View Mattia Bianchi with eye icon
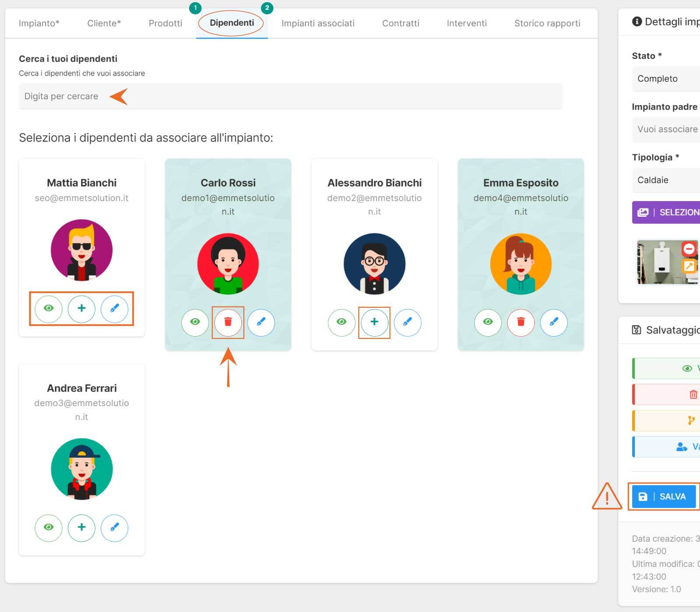Screen dimensions: 700x612 click(x=49, y=308)
